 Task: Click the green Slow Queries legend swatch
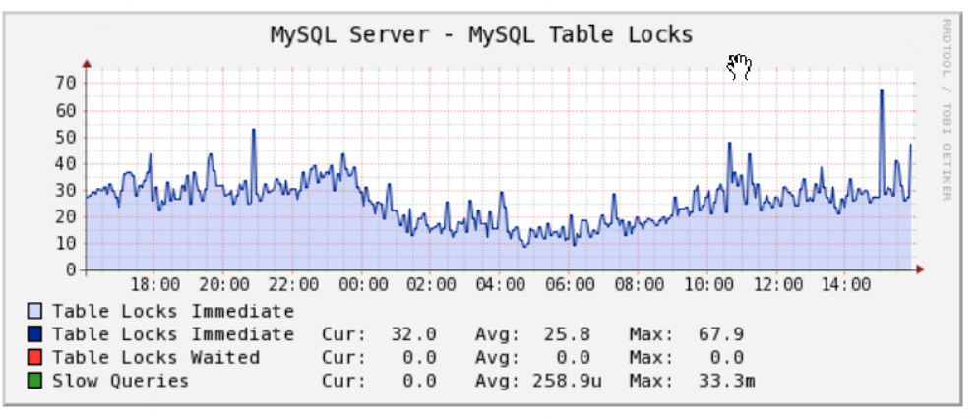(x=34, y=381)
